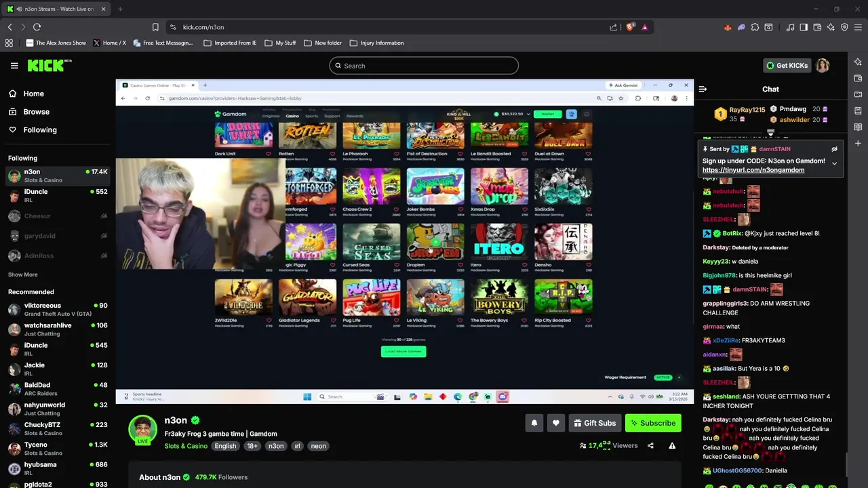Expand Show More under Following

pyautogui.click(x=22, y=274)
